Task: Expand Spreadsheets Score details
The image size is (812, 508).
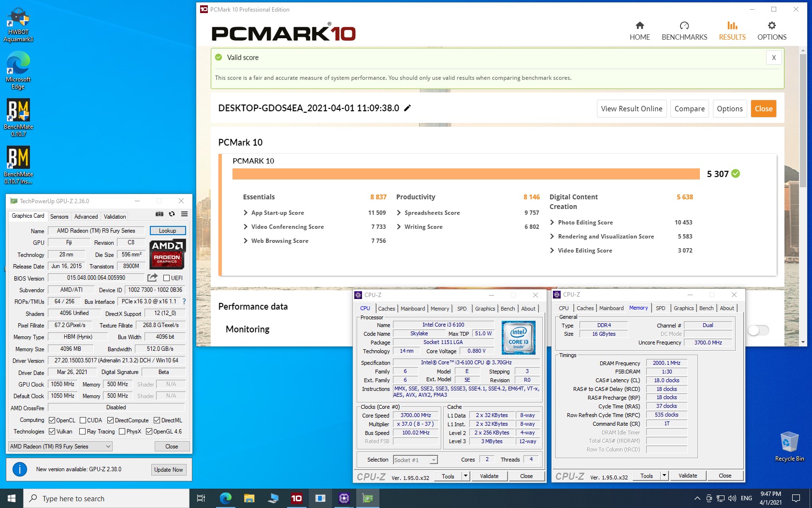Action: [399, 213]
